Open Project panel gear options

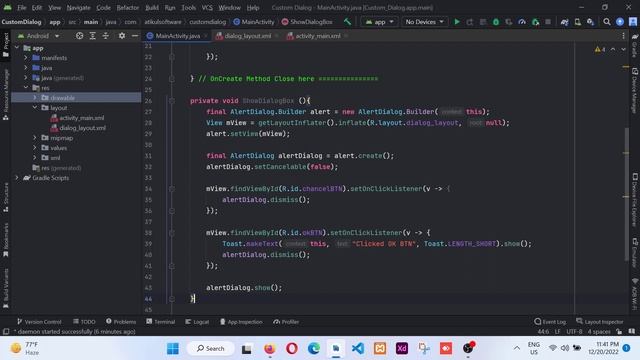tap(122, 36)
